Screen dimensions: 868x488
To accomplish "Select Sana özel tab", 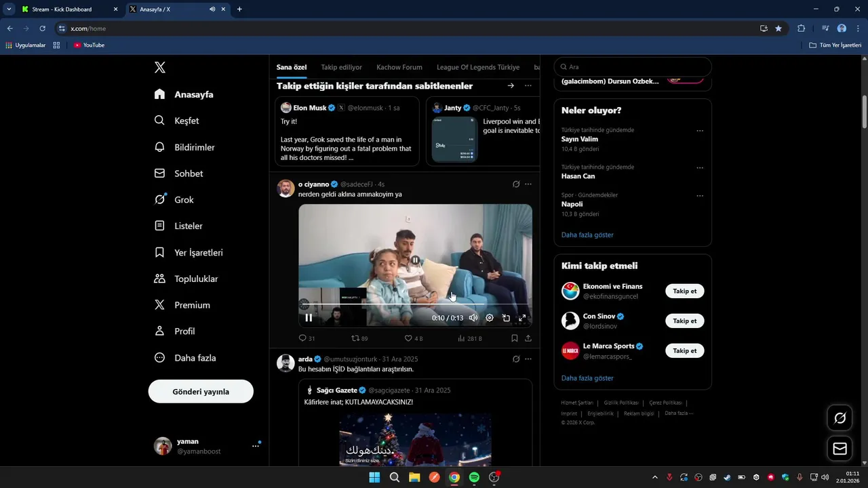I will (292, 67).
